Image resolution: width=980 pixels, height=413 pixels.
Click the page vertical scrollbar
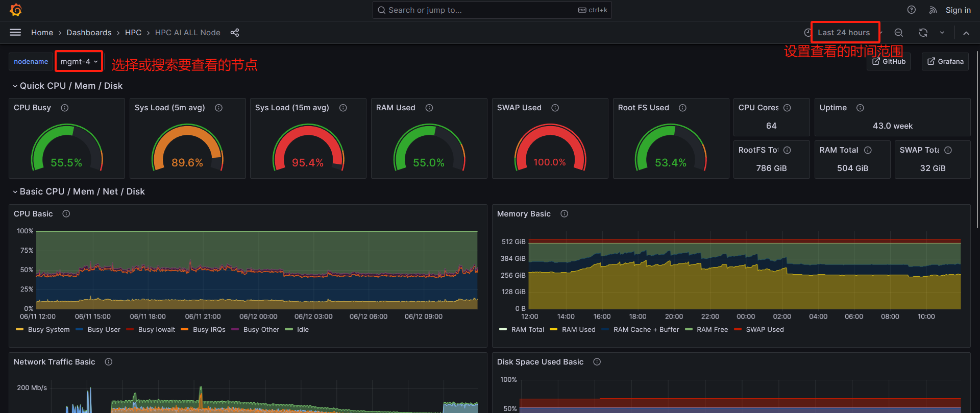tap(977, 139)
